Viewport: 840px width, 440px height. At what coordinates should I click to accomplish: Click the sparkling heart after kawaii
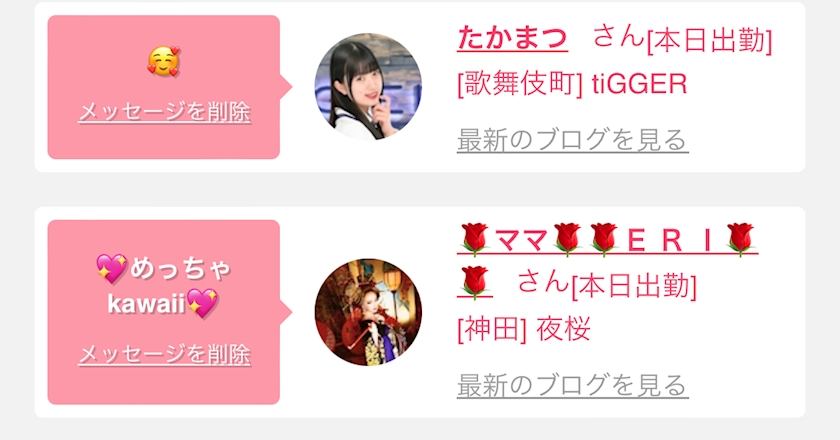pos(202,303)
